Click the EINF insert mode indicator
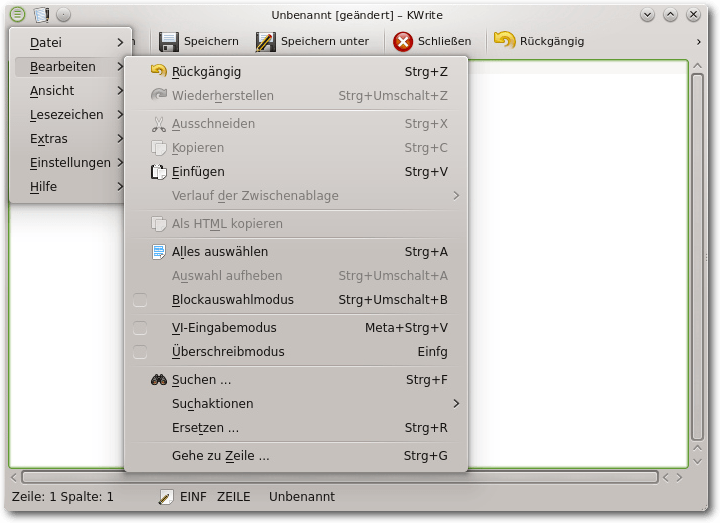This screenshot has width=720, height=523. 193,497
